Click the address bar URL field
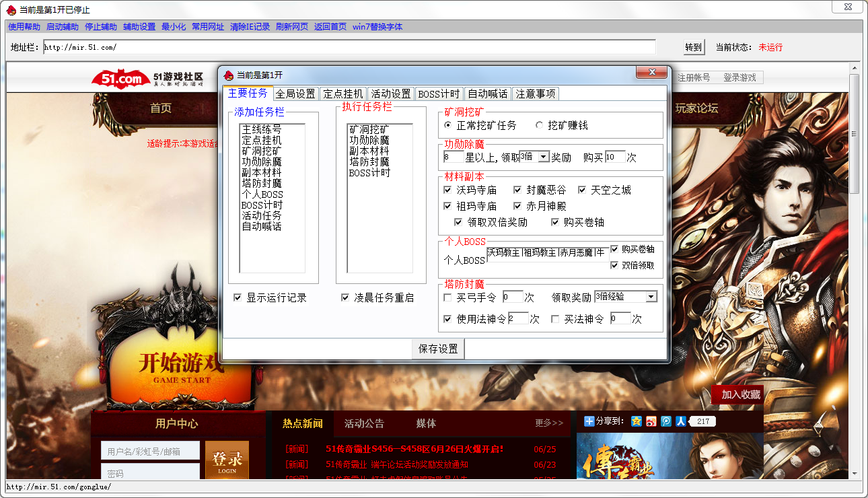868x498 pixels. point(349,47)
